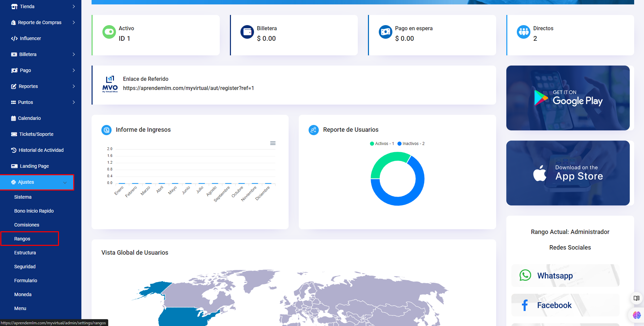This screenshot has width=644, height=326.
Task: Click the Billetera wallet card icon
Action: tap(247, 32)
